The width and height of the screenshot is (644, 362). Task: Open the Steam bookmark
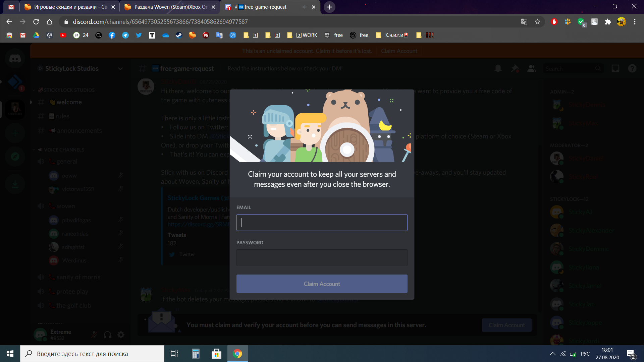[x=179, y=35]
